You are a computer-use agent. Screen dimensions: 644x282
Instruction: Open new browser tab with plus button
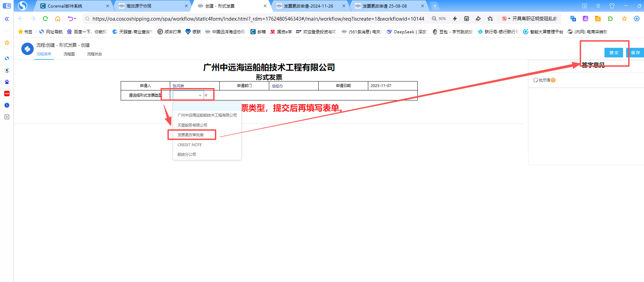pyautogui.click(x=435, y=6)
